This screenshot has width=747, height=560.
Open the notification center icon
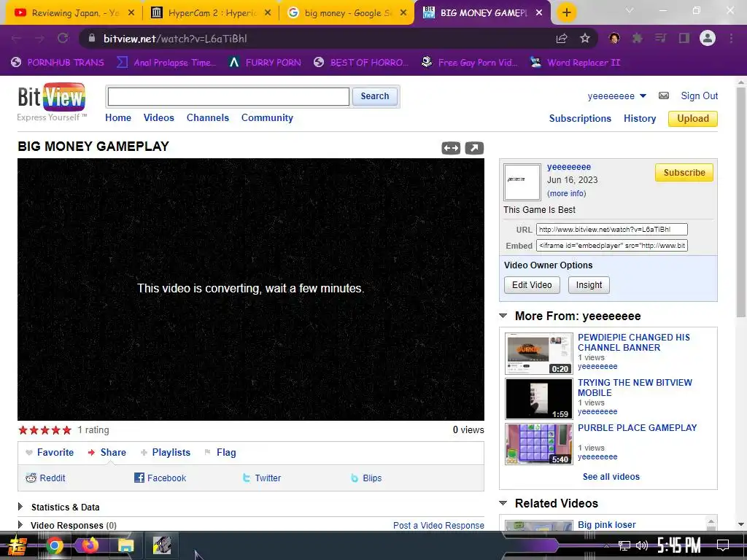723,545
